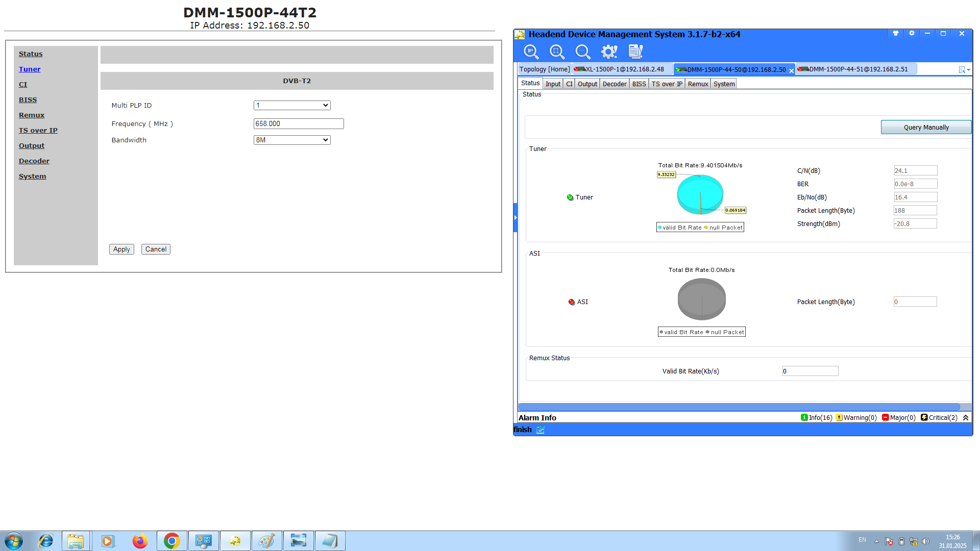Click the IP search magnifier icon

click(x=531, y=52)
